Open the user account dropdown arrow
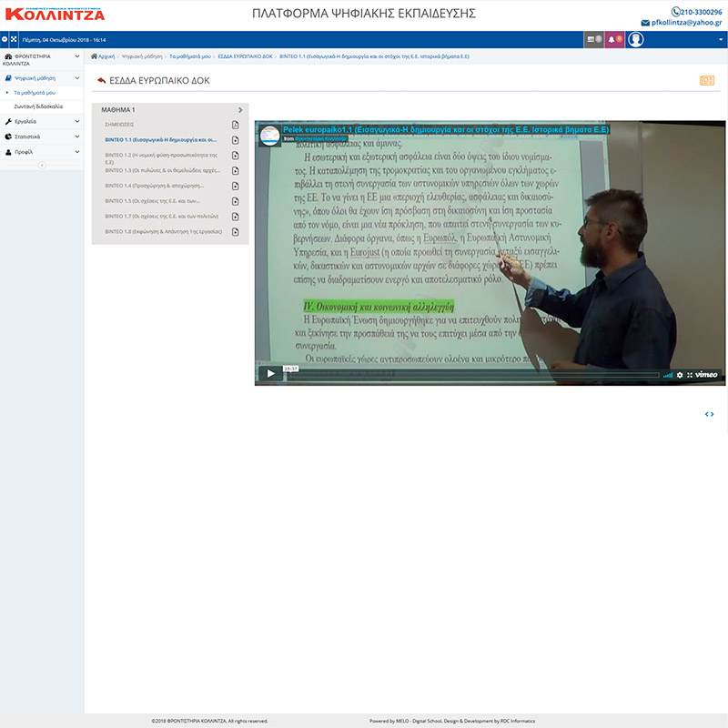 (720, 40)
